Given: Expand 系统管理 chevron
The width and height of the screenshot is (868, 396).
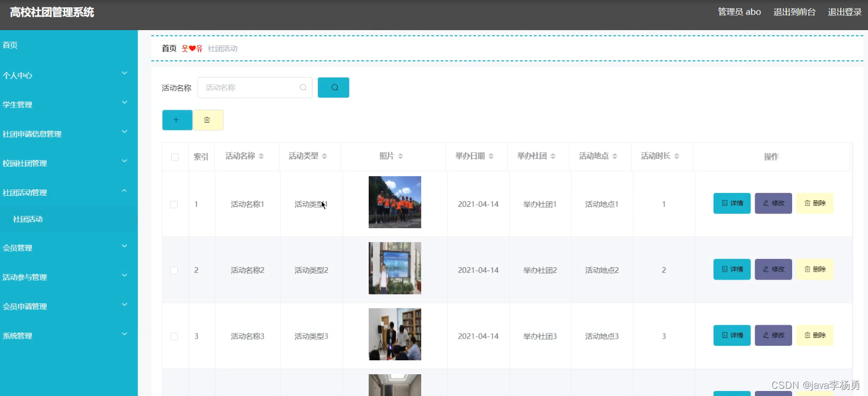Looking at the screenshot, I should tap(124, 334).
